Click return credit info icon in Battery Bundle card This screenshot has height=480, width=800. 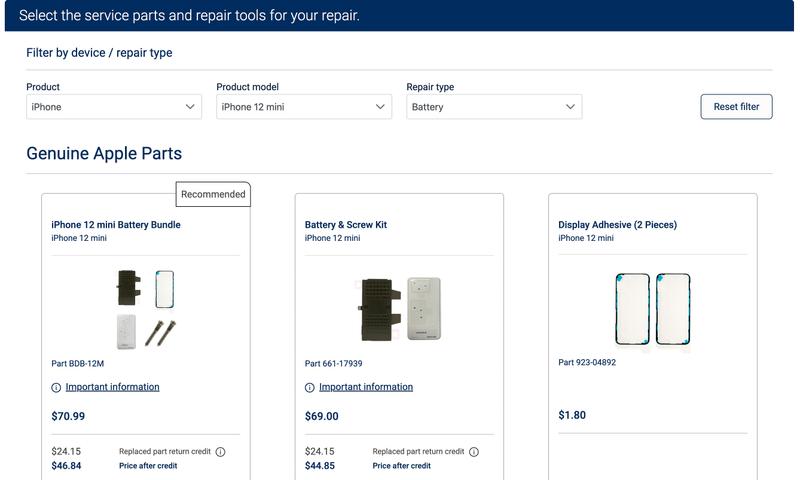click(220, 452)
